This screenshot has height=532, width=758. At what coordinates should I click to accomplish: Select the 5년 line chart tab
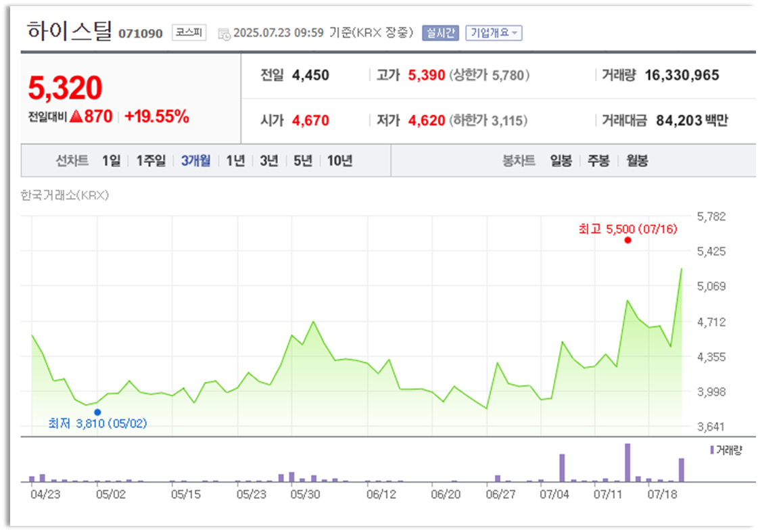(303, 160)
